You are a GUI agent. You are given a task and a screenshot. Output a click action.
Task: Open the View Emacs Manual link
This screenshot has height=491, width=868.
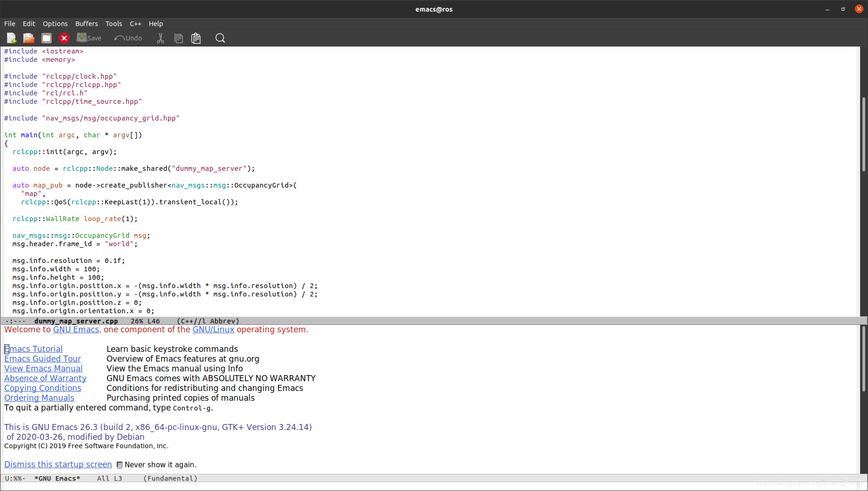tap(43, 369)
